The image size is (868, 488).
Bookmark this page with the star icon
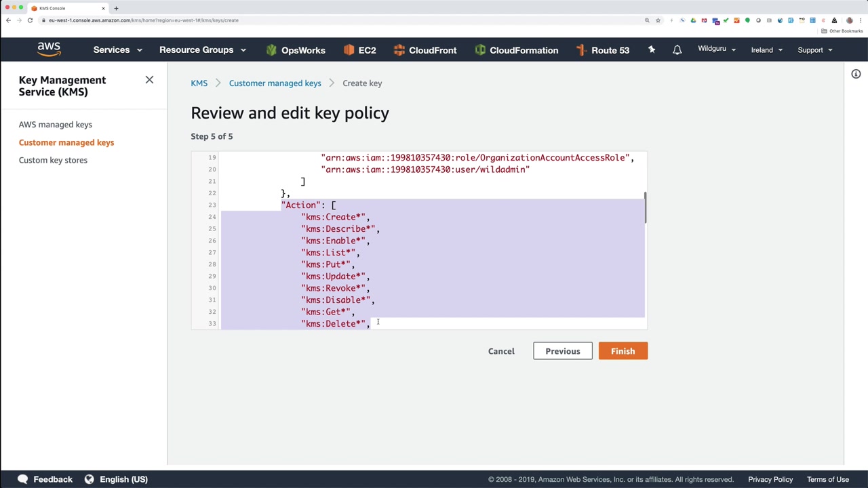[658, 20]
